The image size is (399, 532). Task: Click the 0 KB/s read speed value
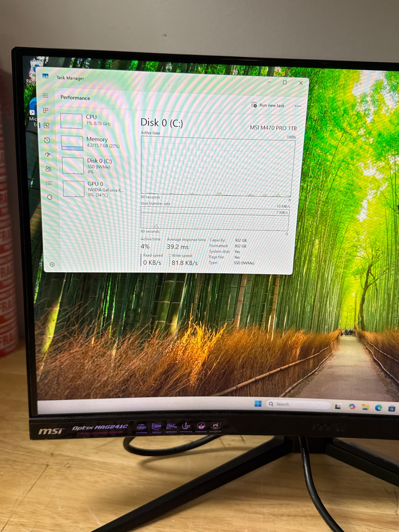point(152,262)
